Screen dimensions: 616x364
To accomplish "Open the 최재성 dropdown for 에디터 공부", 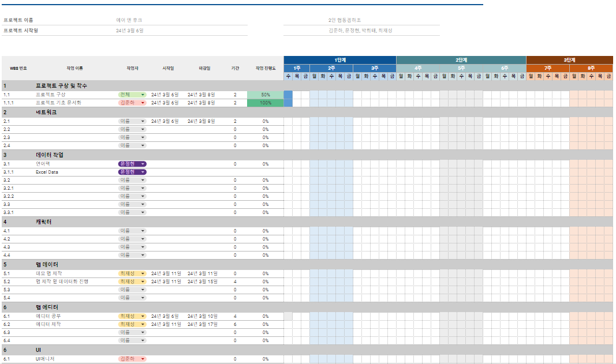I will pyautogui.click(x=132, y=316).
